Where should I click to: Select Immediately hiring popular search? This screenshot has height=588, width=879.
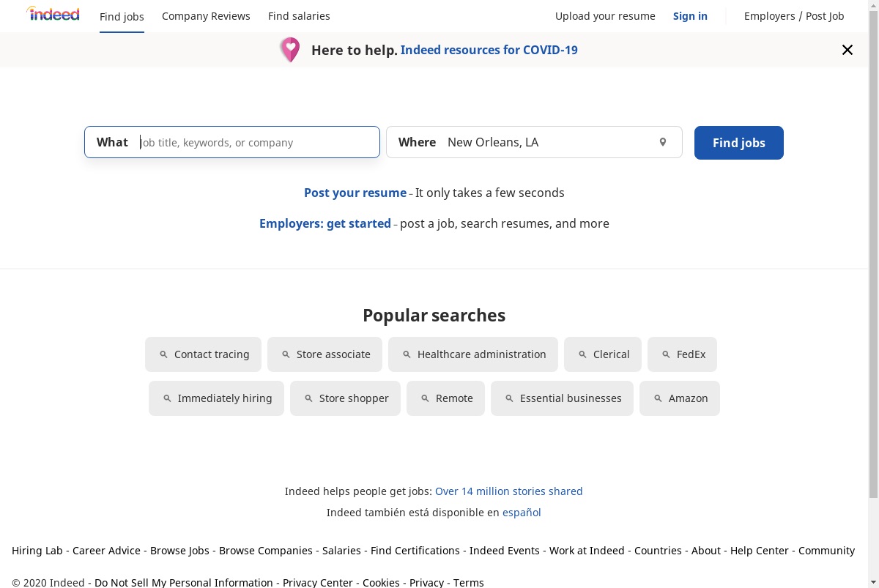(x=216, y=398)
